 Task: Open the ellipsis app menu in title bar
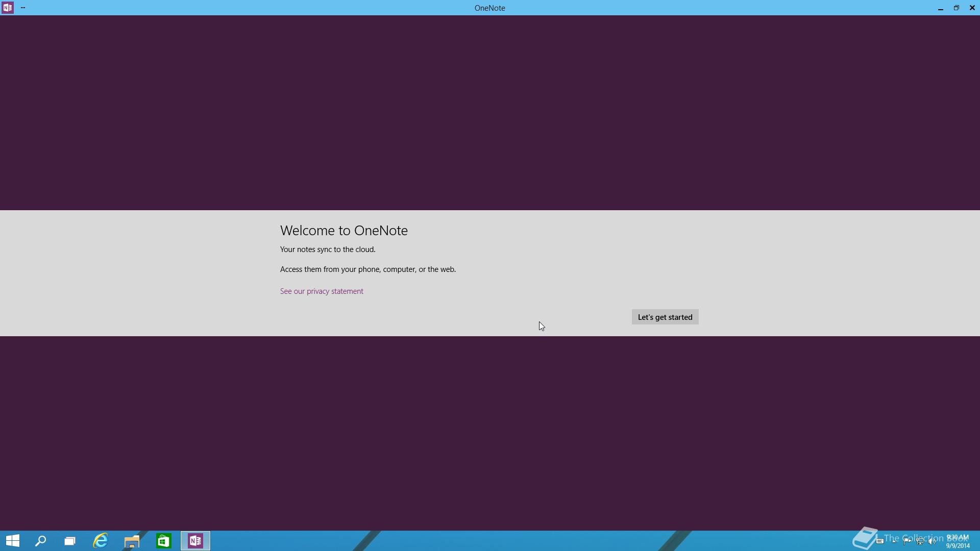pos(23,8)
